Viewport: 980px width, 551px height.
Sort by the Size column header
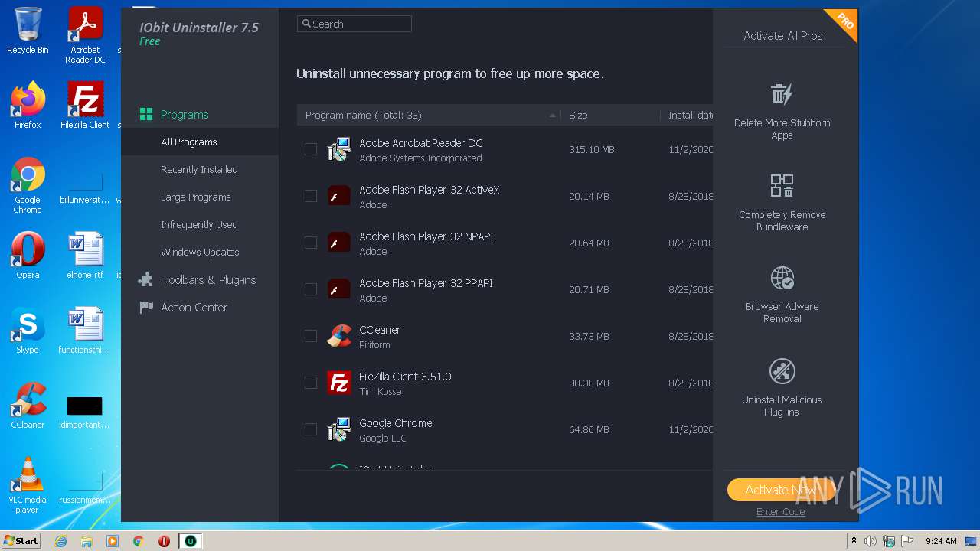pyautogui.click(x=610, y=115)
